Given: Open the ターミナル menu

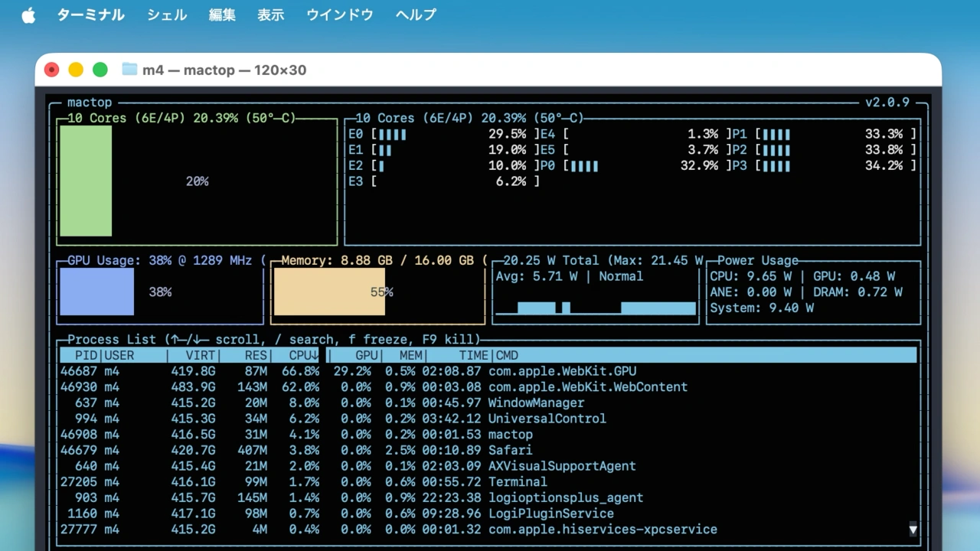Looking at the screenshot, I should [x=90, y=15].
